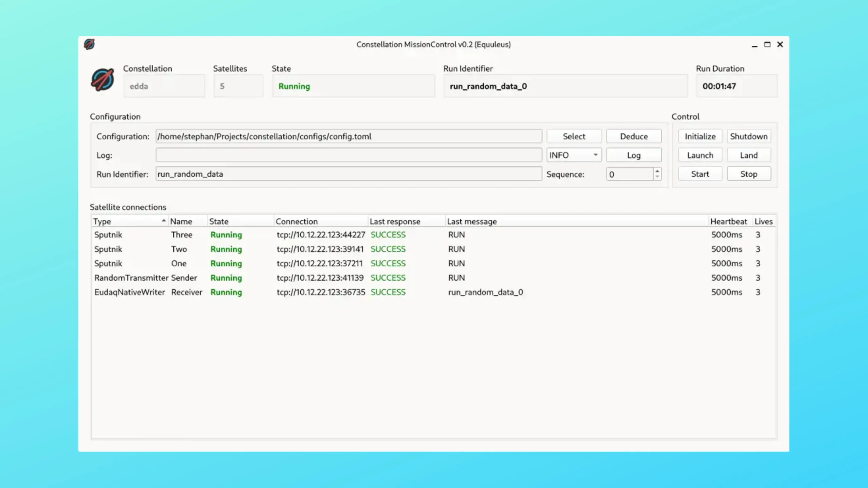
Task: Click connection tcp://10.12.22.123:39141
Action: click(x=320, y=249)
